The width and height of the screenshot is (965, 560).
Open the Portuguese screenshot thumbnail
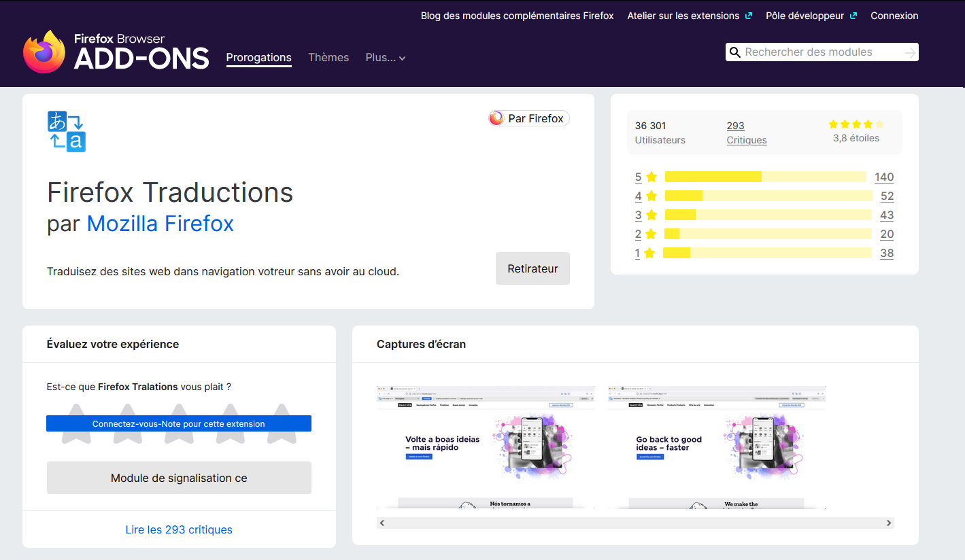pyautogui.click(x=485, y=447)
